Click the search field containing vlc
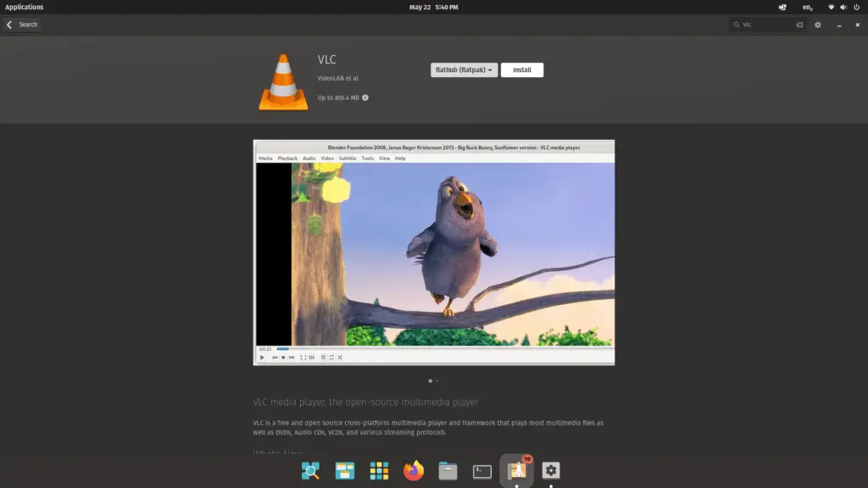868x488 pixels. pyautogui.click(x=768, y=25)
